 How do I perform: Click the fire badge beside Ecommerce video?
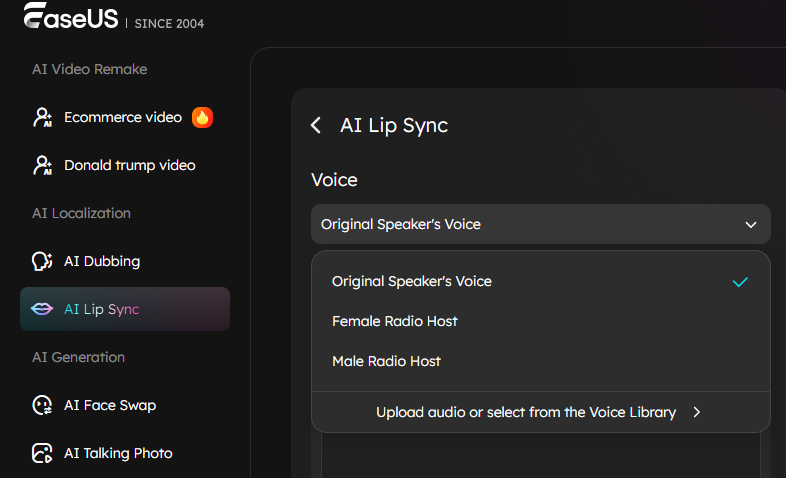203,117
